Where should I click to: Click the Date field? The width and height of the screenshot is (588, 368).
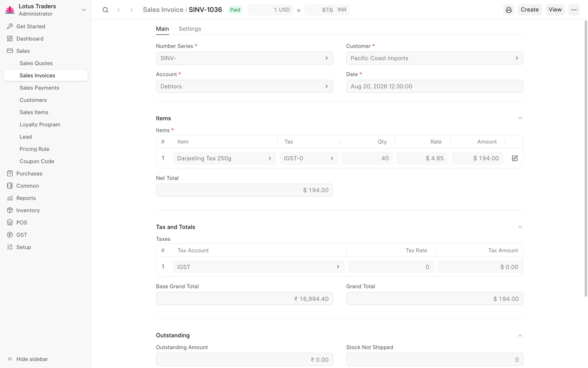(x=434, y=86)
